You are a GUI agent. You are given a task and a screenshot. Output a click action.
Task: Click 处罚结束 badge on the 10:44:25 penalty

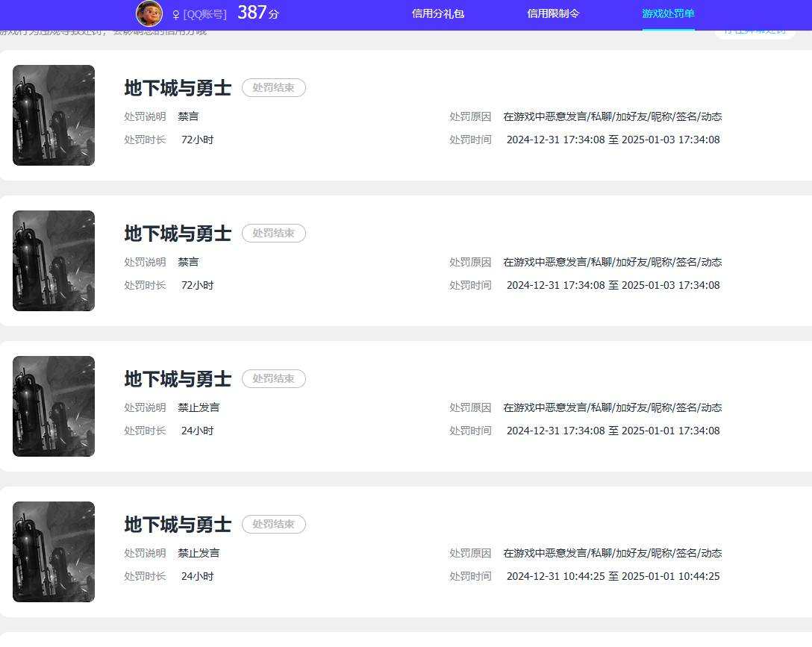[x=273, y=525]
